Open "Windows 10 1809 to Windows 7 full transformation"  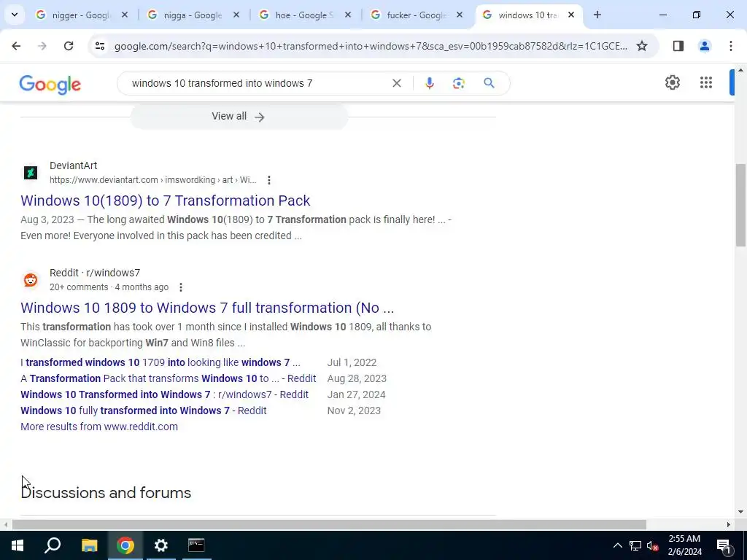207,308
